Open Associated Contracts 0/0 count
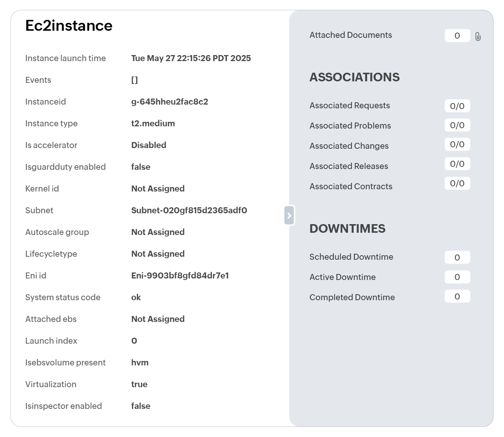 point(457,183)
